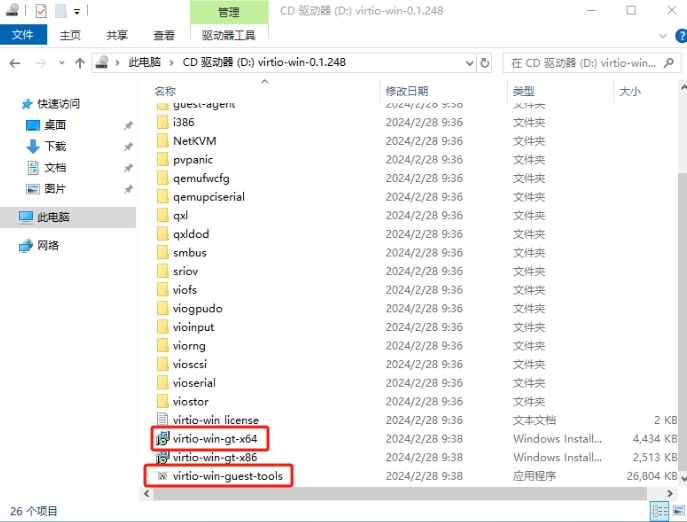The height and width of the screenshot is (522, 687).
Task: Sort files by the 修改日期 column header
Action: [406, 91]
